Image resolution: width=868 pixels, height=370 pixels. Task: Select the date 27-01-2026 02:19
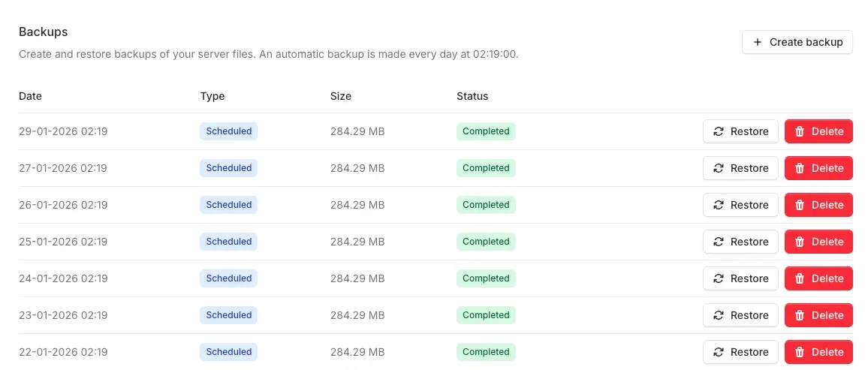63,168
